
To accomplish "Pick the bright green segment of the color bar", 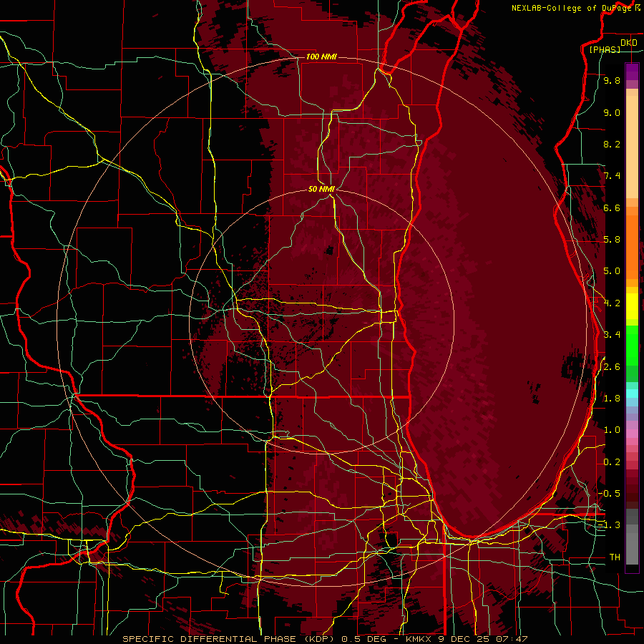I will point(632,347).
